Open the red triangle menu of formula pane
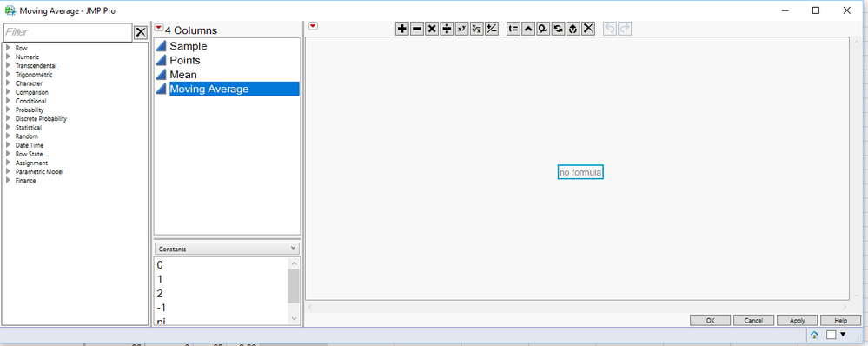 (x=313, y=27)
